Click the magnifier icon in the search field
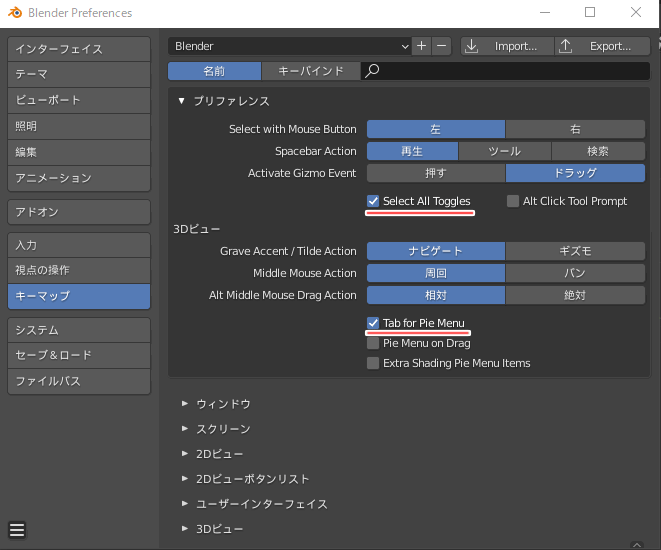 (x=372, y=71)
